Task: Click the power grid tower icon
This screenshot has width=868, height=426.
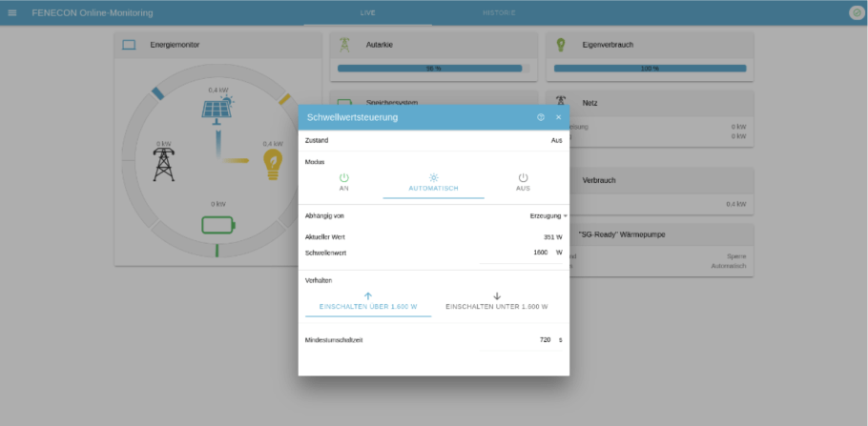Action: point(165,162)
